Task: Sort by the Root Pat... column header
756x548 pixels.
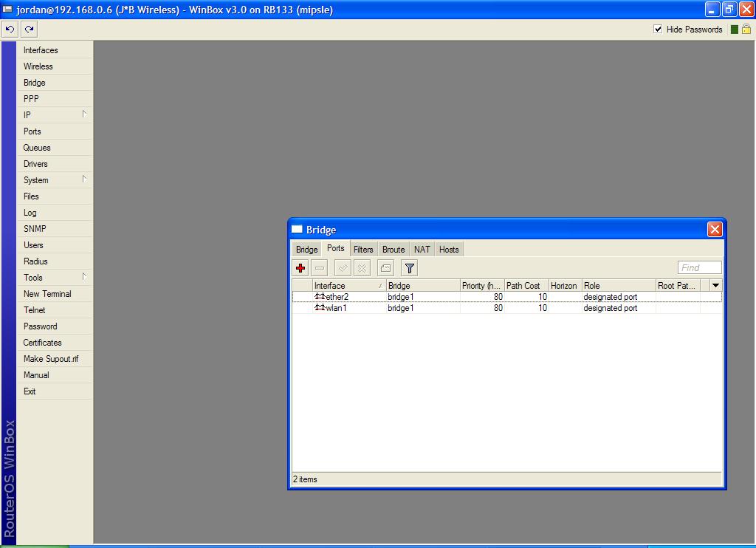Action: coord(678,286)
